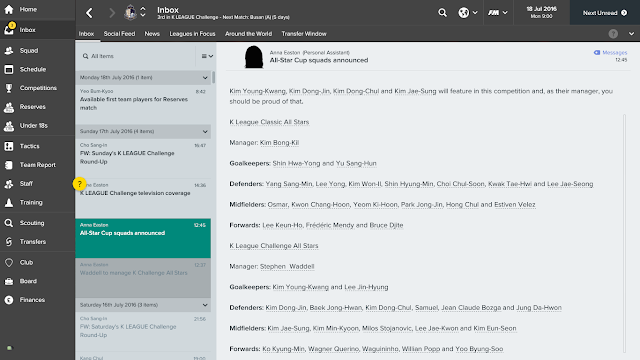Click the status indicator dot in the sidebar's bottom corner

(9, 348)
